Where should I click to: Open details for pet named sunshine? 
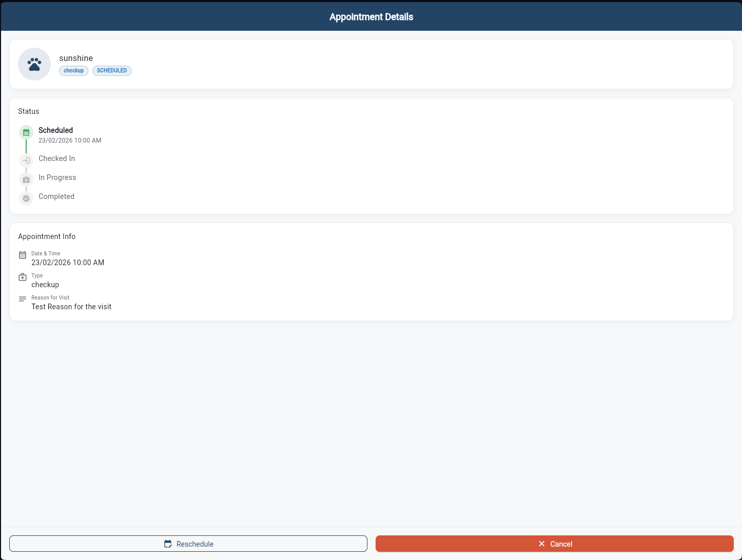coord(76,58)
